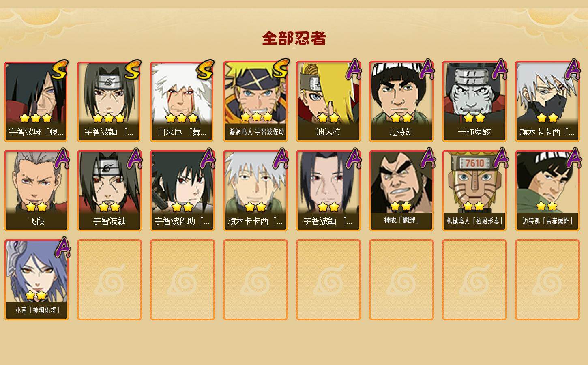Select the 神农「羁绊」 ninja card
This screenshot has width=588, height=365.
(x=401, y=191)
